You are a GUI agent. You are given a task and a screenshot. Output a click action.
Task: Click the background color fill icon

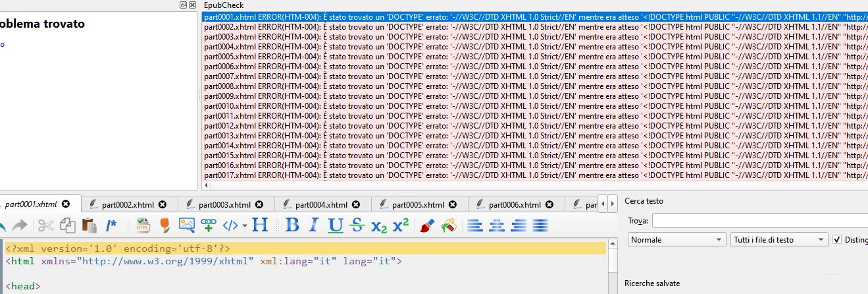tap(449, 225)
